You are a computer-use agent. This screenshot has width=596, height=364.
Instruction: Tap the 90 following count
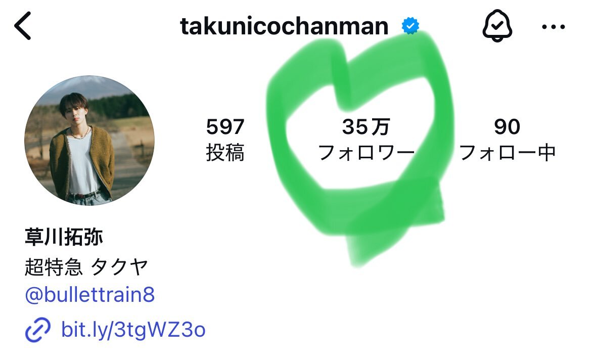[x=507, y=126]
